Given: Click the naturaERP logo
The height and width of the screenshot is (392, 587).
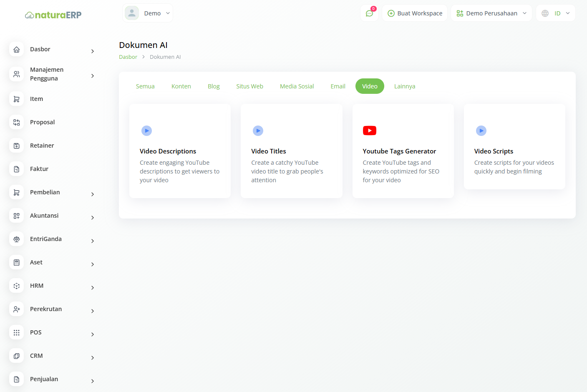Looking at the screenshot, I should (x=53, y=15).
